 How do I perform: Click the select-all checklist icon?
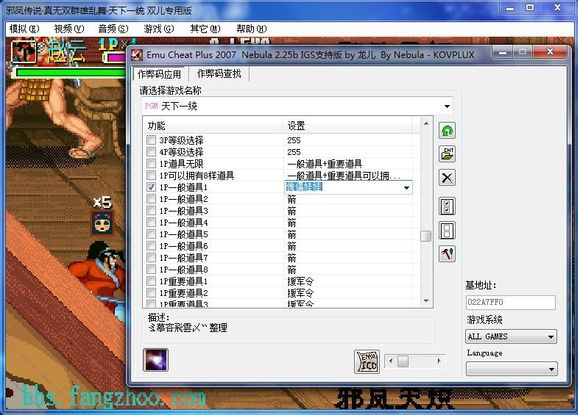pos(447,206)
